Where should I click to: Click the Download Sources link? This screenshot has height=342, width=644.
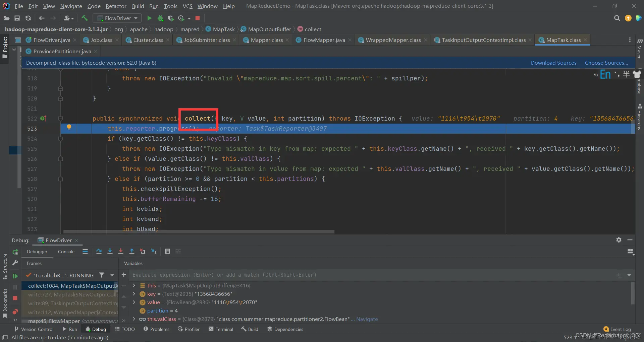tap(553, 63)
